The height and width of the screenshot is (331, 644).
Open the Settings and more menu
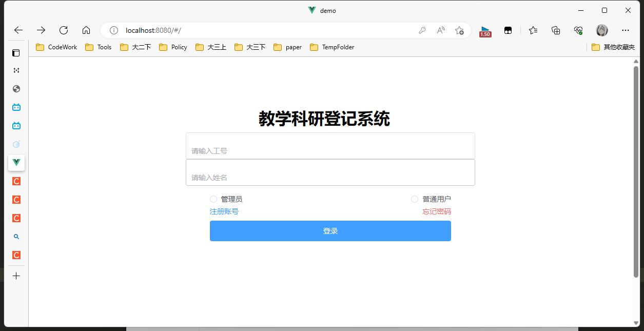point(626,30)
